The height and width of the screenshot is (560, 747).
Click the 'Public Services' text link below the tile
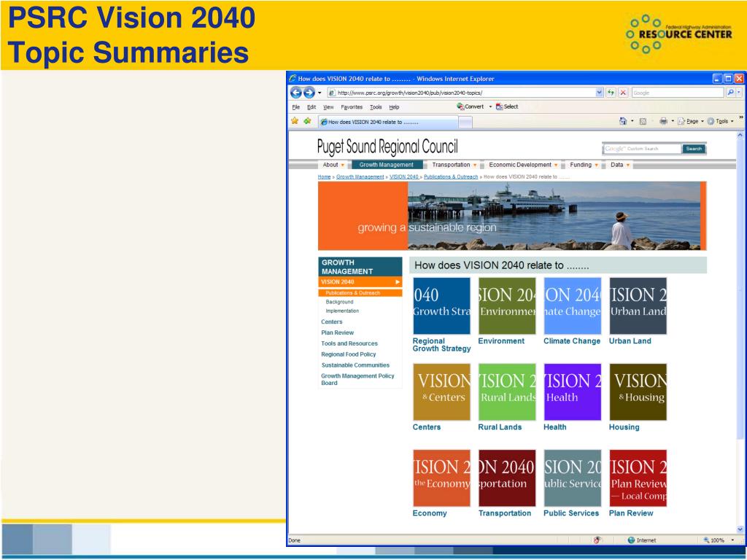coord(571,513)
